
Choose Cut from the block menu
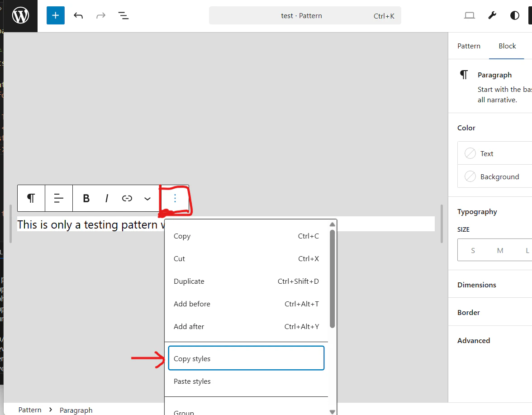tap(246, 259)
